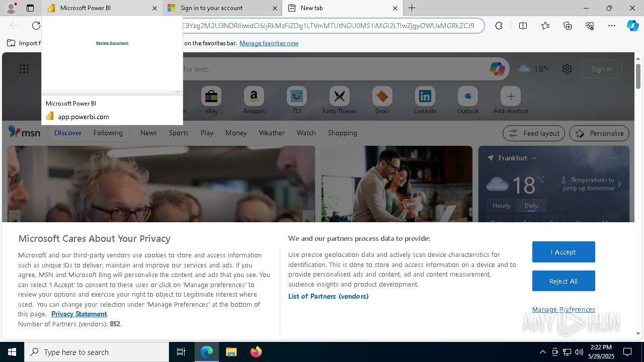Close the Microsoft Power BI tab
This screenshot has height=362, width=644.
point(154,8)
